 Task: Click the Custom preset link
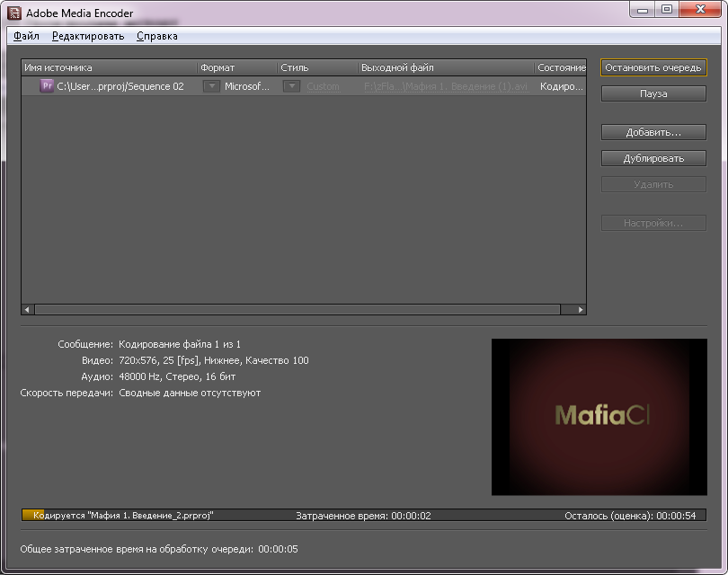(324, 86)
